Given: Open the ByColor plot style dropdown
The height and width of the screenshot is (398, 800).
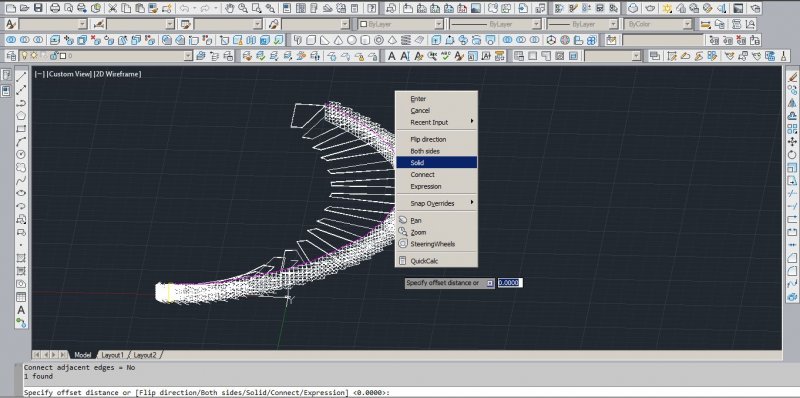Looking at the screenshot, I should pos(687,24).
